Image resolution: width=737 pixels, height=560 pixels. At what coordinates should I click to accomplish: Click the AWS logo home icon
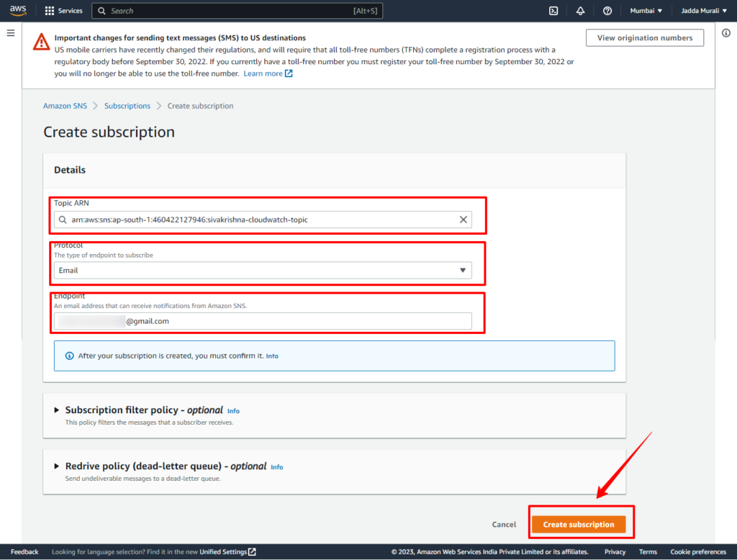[18, 10]
